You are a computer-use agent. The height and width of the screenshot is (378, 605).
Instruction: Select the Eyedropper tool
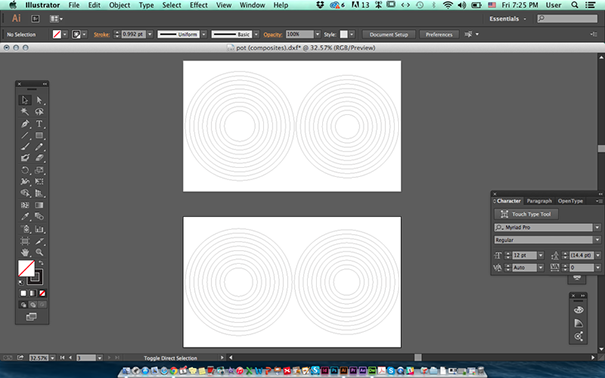click(25, 216)
